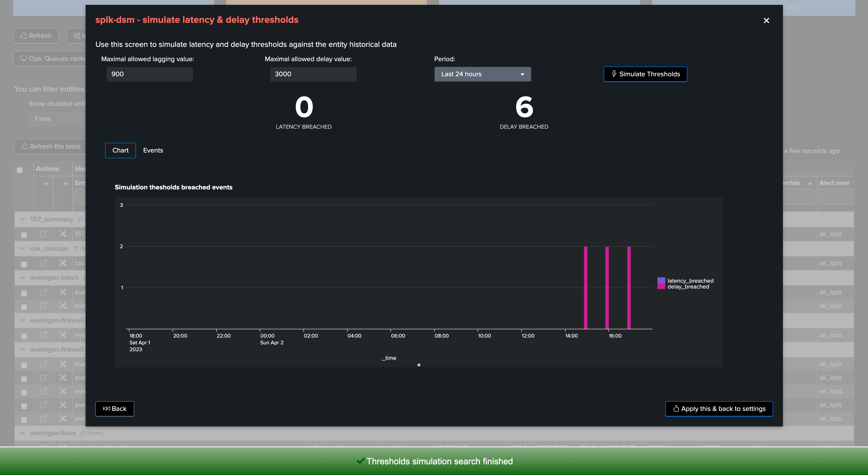The image size is (868, 475).
Task: Select the Chart tab
Action: (120, 151)
